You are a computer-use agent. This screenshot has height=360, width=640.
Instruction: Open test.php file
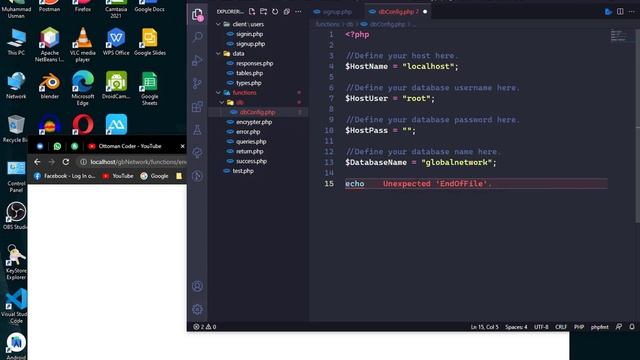click(x=242, y=171)
